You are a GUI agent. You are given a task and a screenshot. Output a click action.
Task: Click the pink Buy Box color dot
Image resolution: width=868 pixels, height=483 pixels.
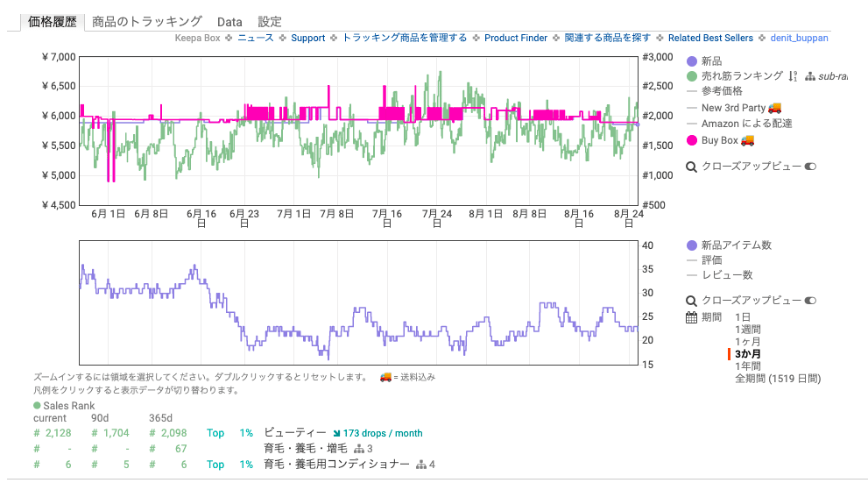click(692, 139)
